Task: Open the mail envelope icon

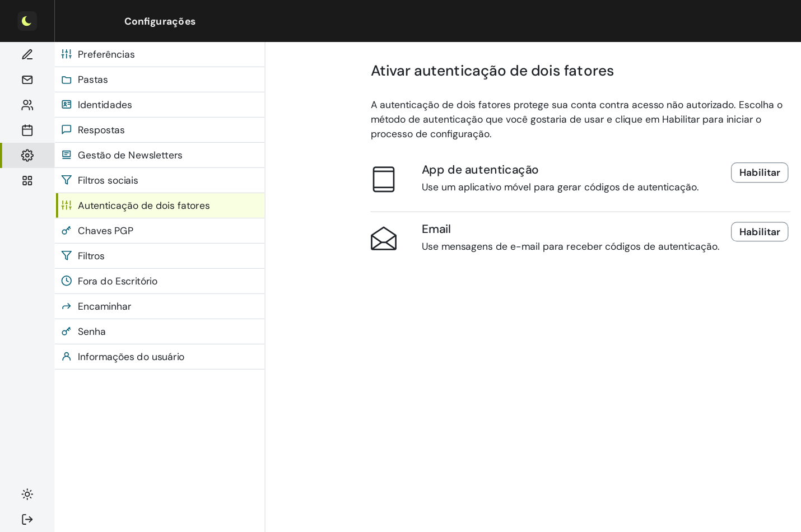Action: coord(27,80)
